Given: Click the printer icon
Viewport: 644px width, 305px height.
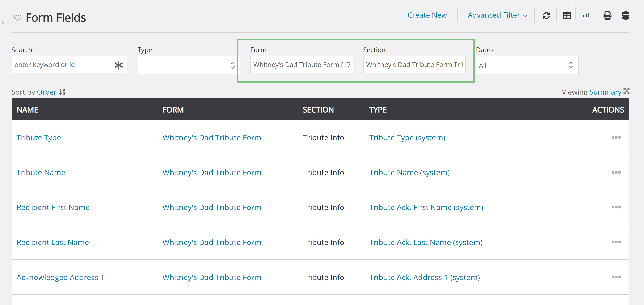Looking at the screenshot, I should pos(607,15).
